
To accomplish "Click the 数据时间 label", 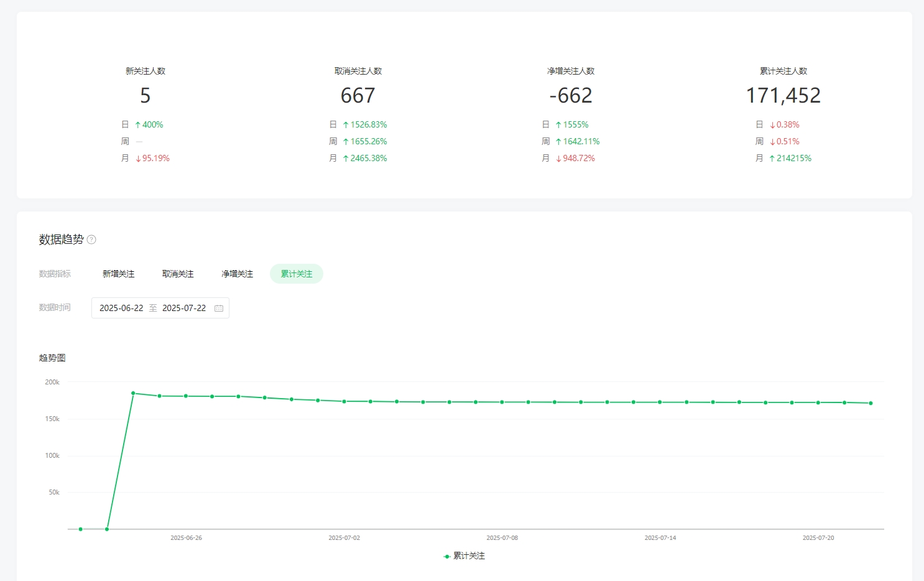I will click(x=55, y=307).
